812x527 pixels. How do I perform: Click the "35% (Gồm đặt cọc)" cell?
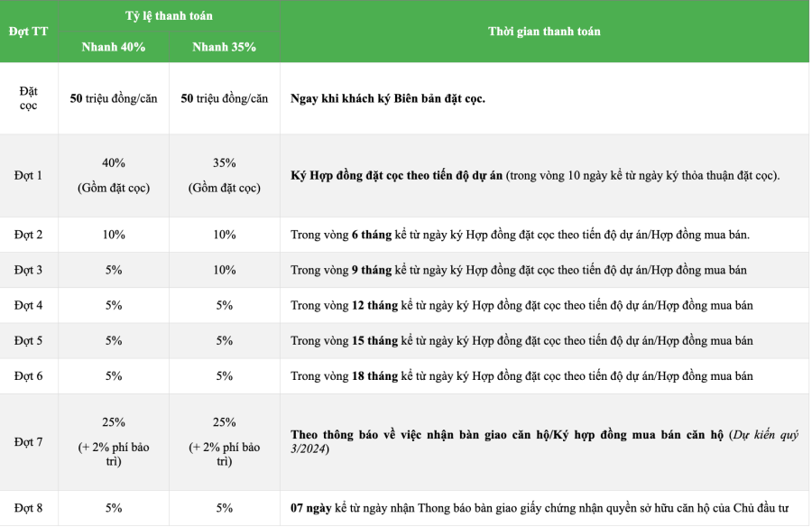(224, 175)
